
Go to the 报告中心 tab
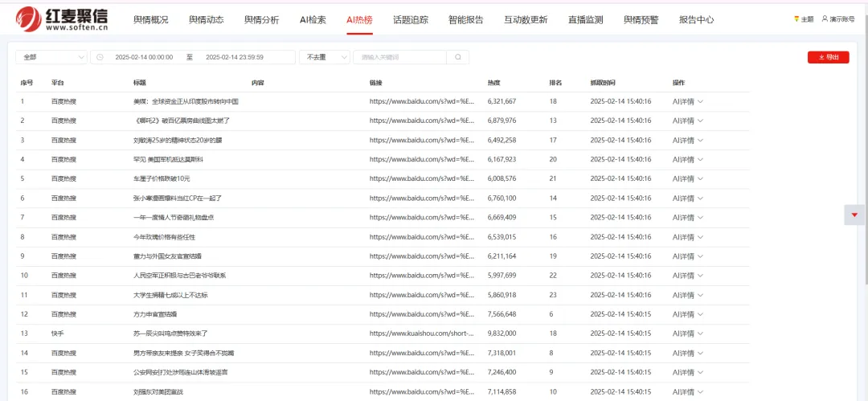click(696, 20)
